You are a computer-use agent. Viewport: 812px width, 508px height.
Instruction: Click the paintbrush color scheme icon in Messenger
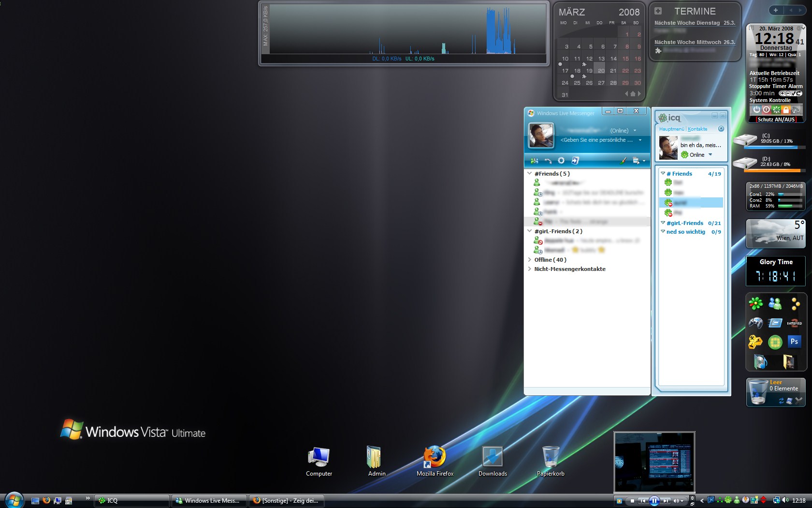coord(623,161)
